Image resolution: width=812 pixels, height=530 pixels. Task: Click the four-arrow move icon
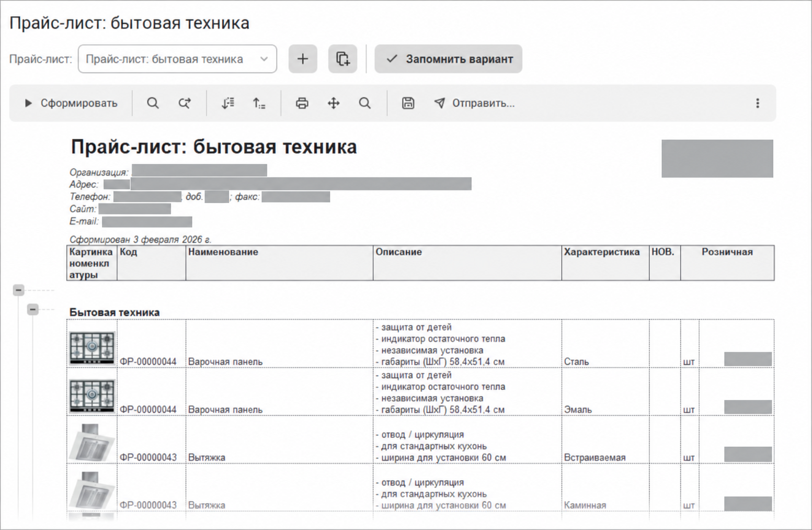[x=334, y=103]
